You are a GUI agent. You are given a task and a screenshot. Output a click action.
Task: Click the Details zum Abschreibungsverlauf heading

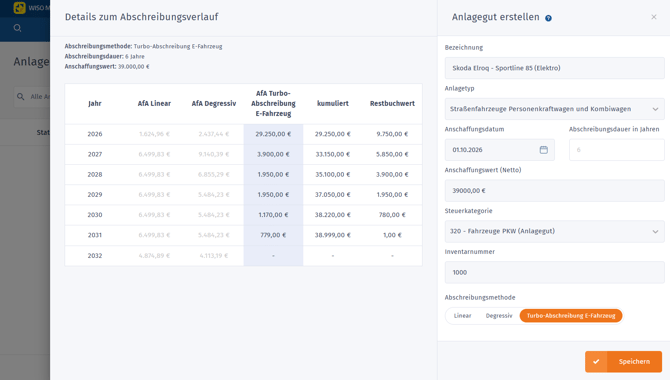(141, 17)
